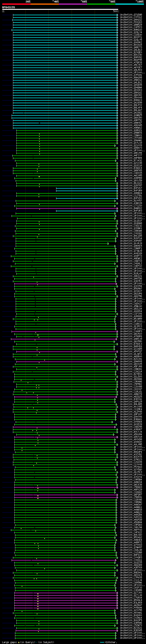This screenshot has width=146, height=644.
Task: Select hit label UniRef100_Q21QY8
Action: (131, 145)
